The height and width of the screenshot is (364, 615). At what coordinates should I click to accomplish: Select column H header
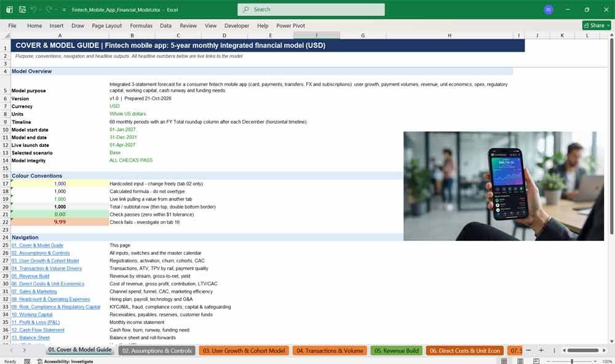(x=450, y=35)
